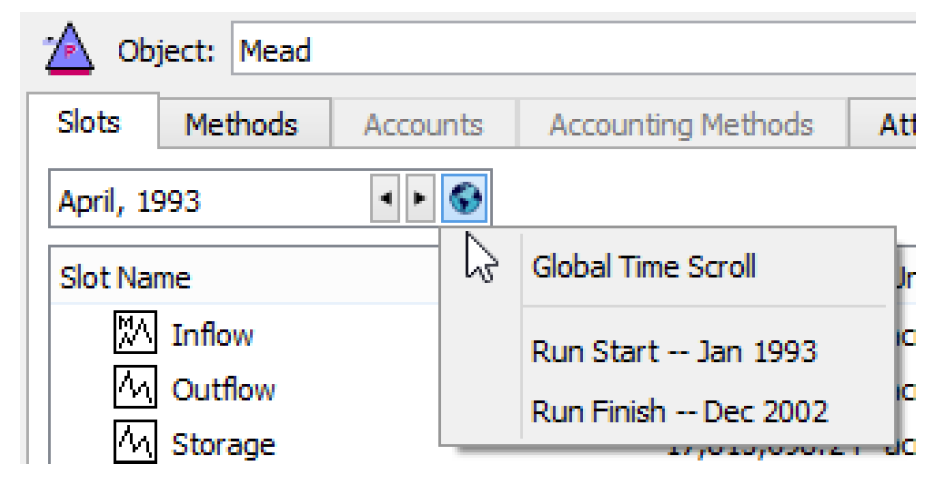Open the Accounts tab
The width and height of the screenshot is (934, 493).
[423, 125]
